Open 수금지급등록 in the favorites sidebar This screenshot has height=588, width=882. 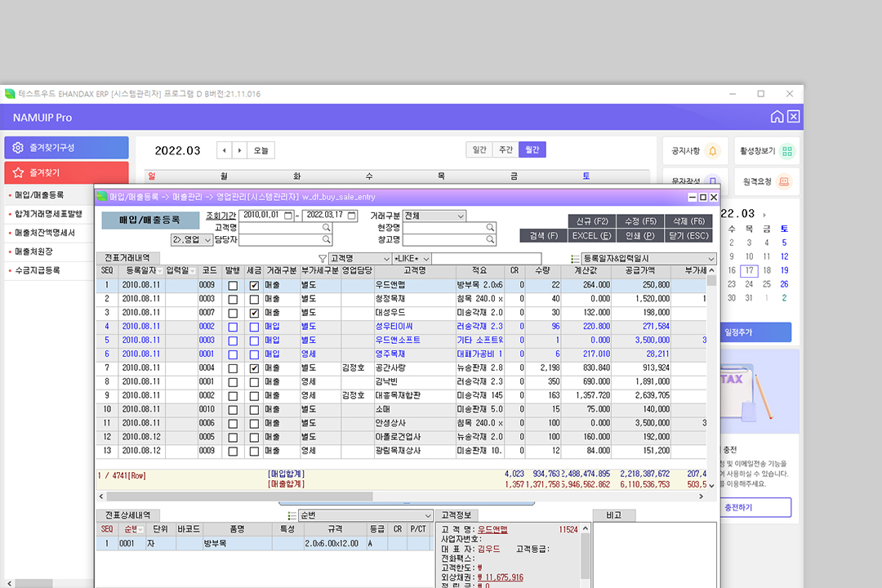pos(37,270)
